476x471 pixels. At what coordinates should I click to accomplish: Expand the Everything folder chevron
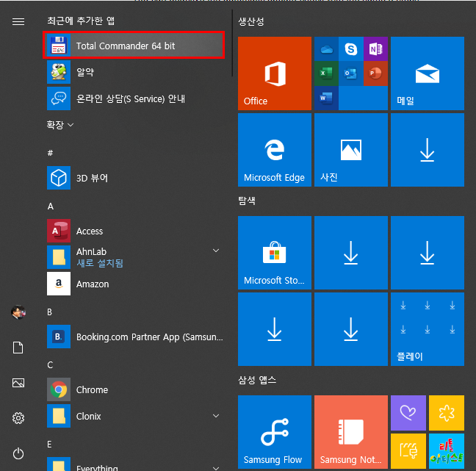click(x=216, y=468)
